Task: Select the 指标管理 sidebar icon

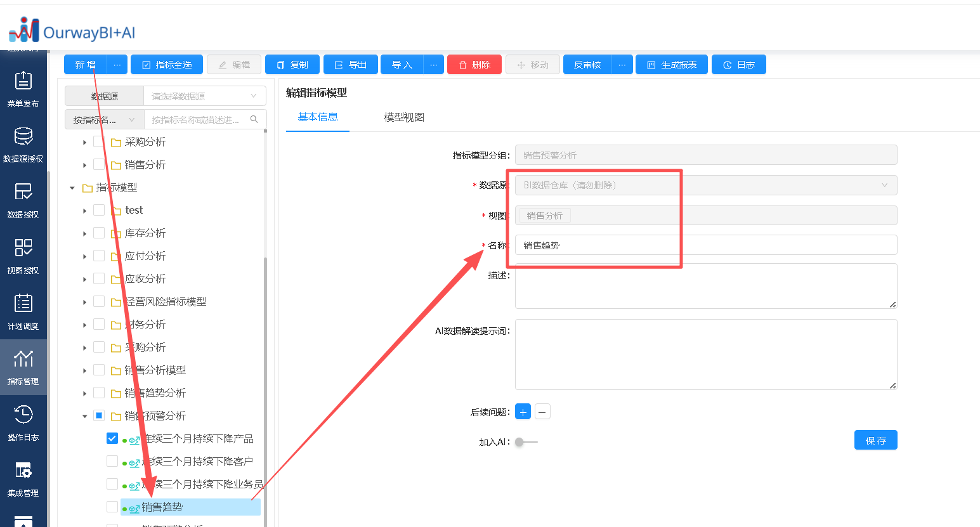Action: pyautogui.click(x=23, y=367)
